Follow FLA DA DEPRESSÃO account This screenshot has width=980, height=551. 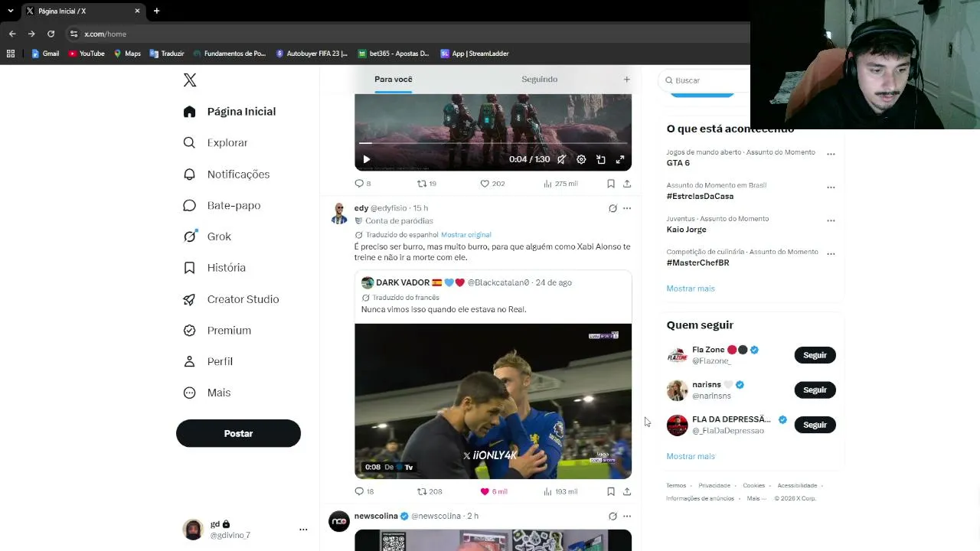click(x=815, y=425)
